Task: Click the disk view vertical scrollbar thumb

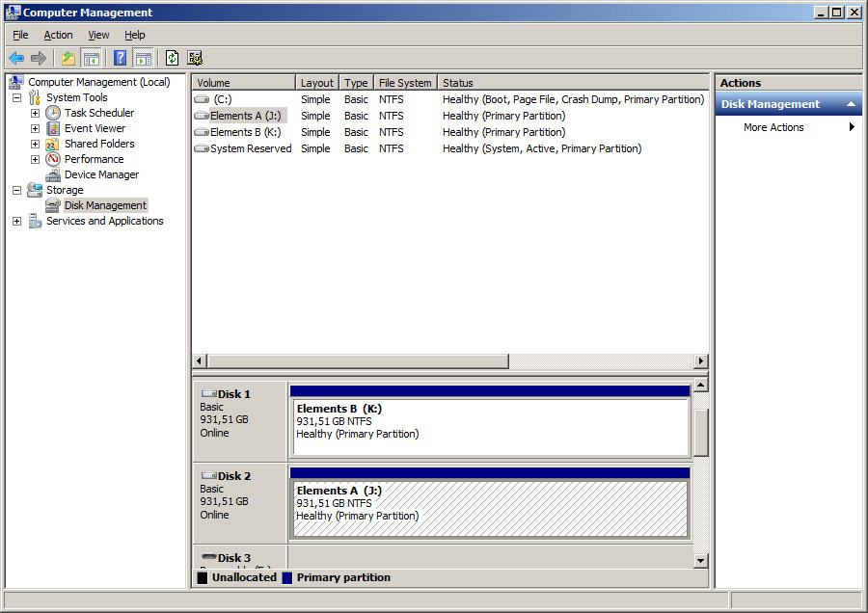Action: tap(701, 433)
